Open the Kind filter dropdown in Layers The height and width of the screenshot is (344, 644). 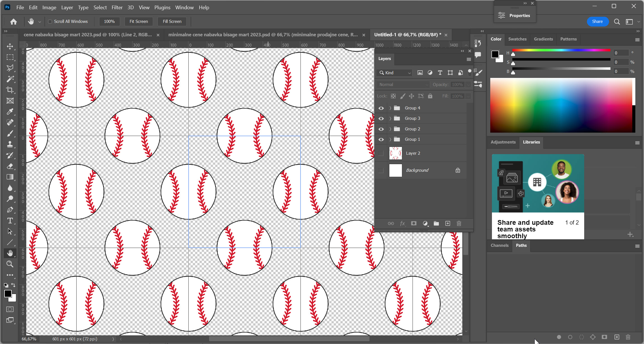point(394,73)
